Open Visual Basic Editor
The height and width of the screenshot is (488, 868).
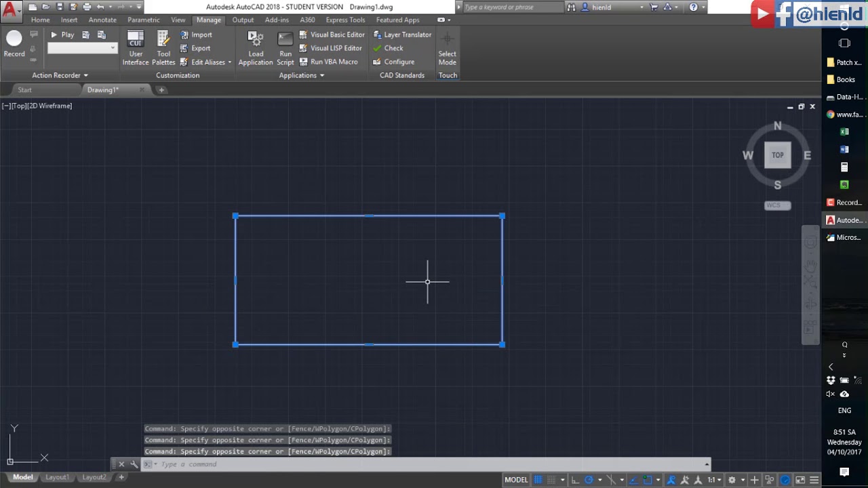332,35
